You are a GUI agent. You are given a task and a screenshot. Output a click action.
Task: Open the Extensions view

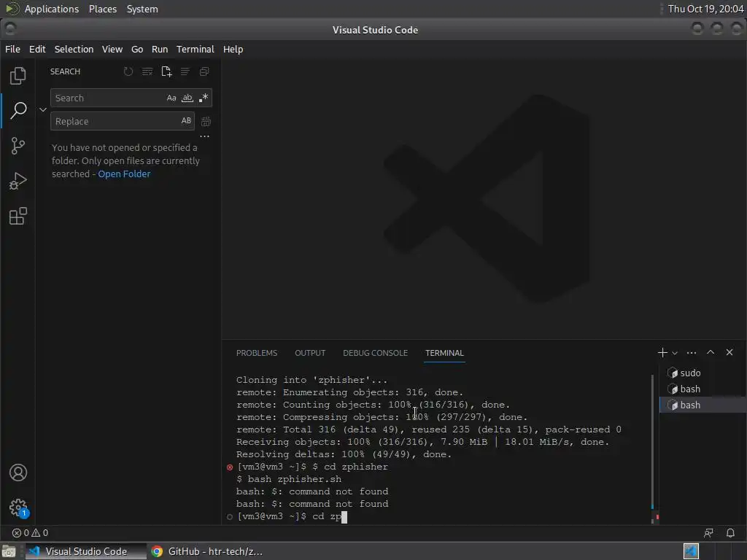coord(18,216)
